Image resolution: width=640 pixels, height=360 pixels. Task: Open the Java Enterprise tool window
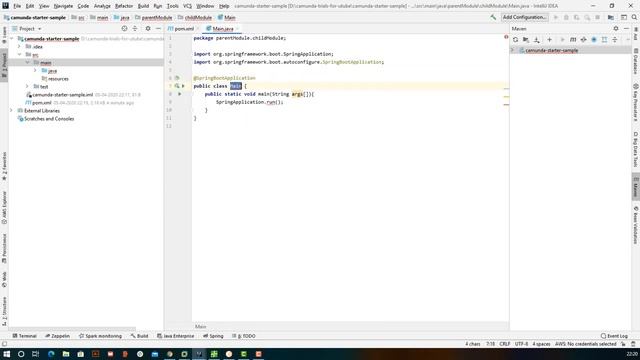[x=176, y=336]
